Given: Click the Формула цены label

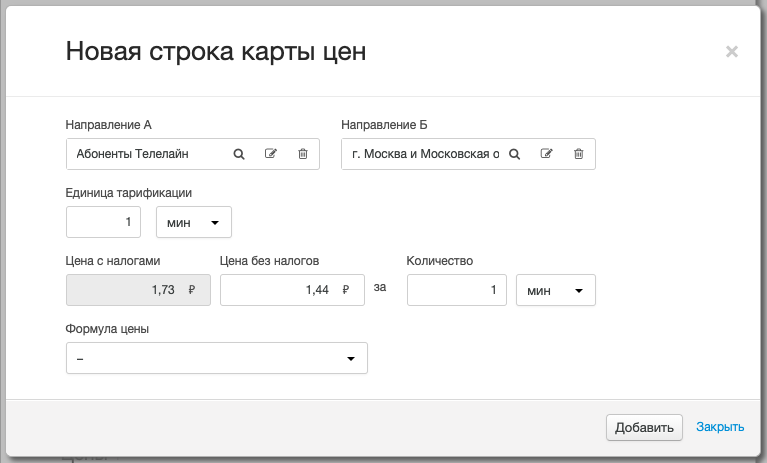Looking at the screenshot, I should pyautogui.click(x=107, y=329).
